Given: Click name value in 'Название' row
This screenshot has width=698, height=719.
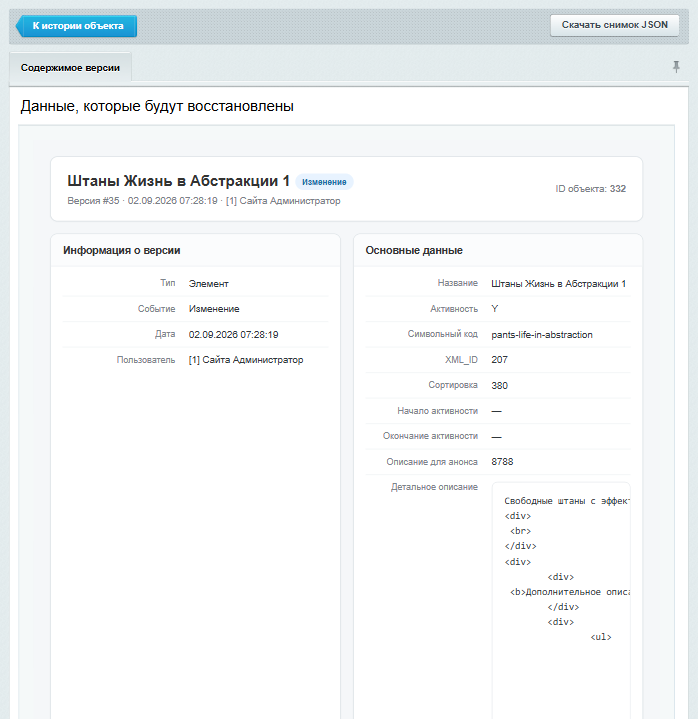Looking at the screenshot, I should [x=559, y=284].
